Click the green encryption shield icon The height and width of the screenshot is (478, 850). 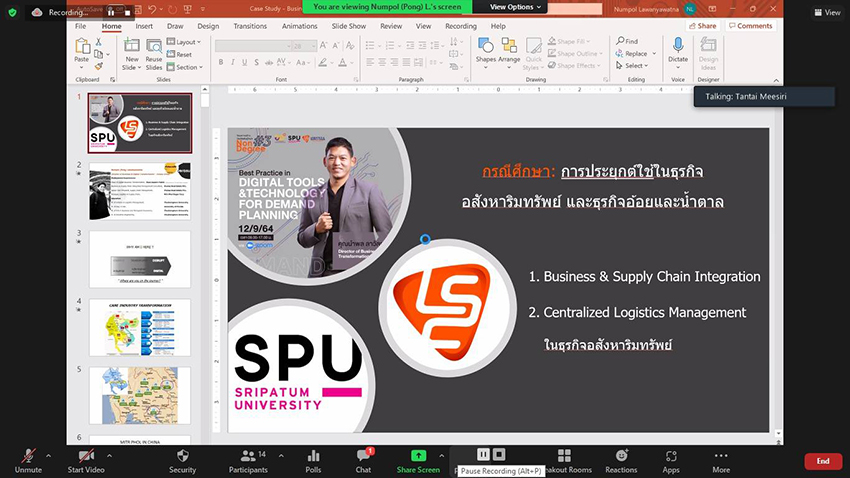pyautogui.click(x=12, y=12)
